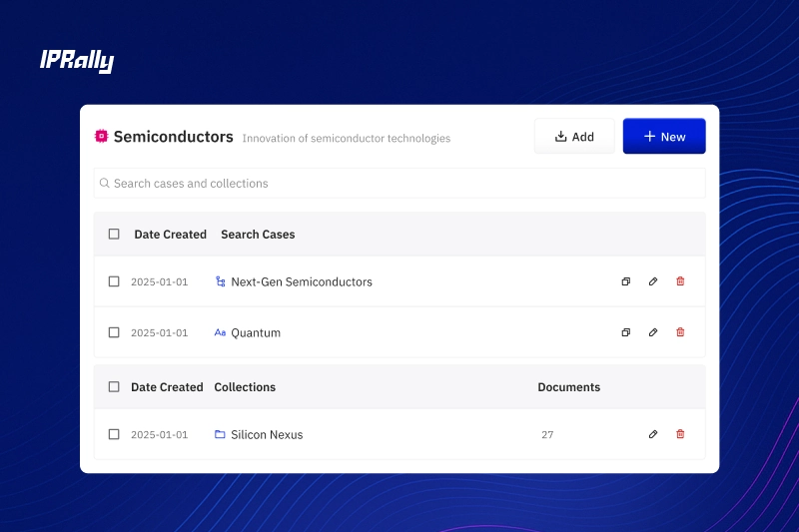Select all search cases checkbox
The height and width of the screenshot is (532, 799).
pos(114,235)
